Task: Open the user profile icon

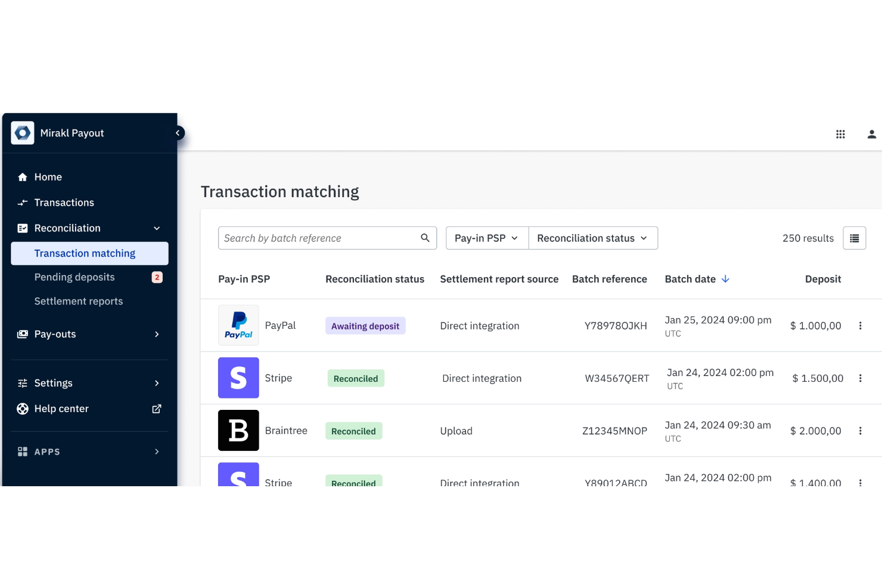Action: (x=871, y=134)
